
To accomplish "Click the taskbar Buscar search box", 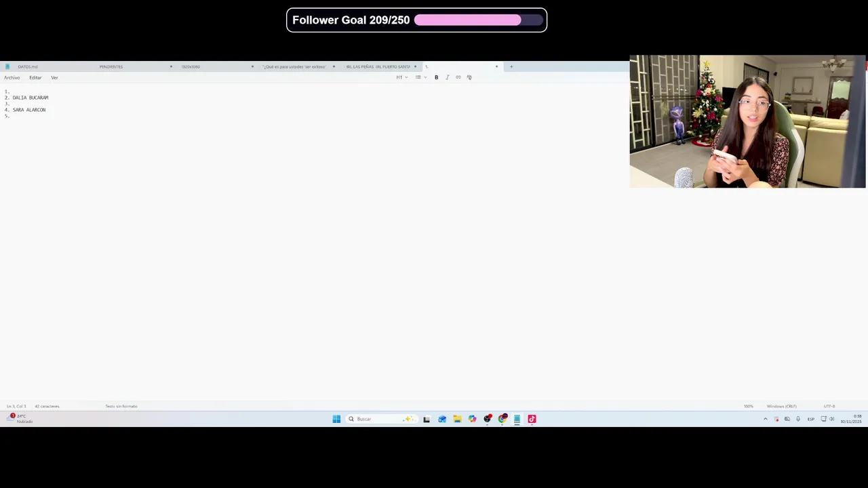I will (380, 419).
